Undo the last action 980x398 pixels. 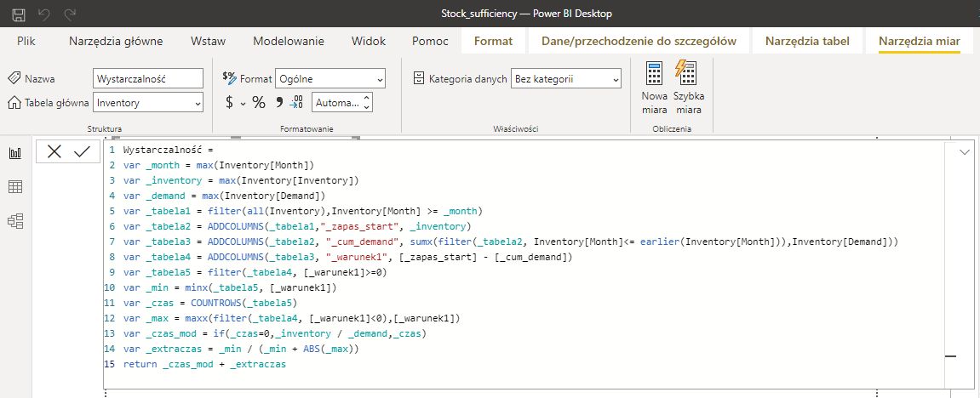point(44,13)
